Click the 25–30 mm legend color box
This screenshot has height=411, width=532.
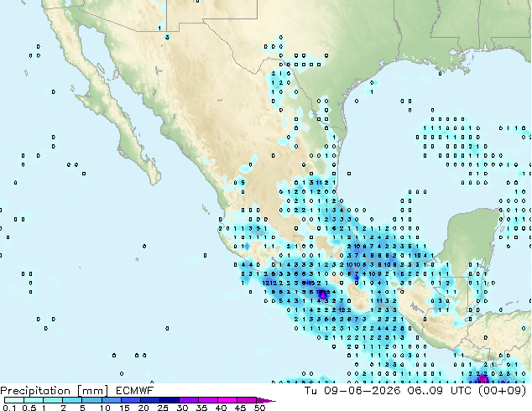pos(169,400)
